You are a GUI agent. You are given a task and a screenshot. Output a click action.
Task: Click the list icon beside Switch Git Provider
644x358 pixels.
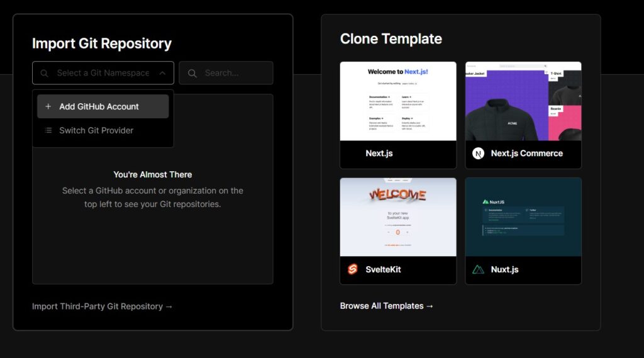click(48, 131)
